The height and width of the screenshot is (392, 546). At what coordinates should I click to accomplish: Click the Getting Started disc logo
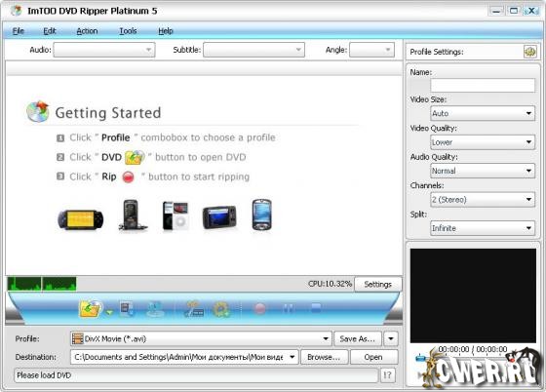click(x=38, y=111)
